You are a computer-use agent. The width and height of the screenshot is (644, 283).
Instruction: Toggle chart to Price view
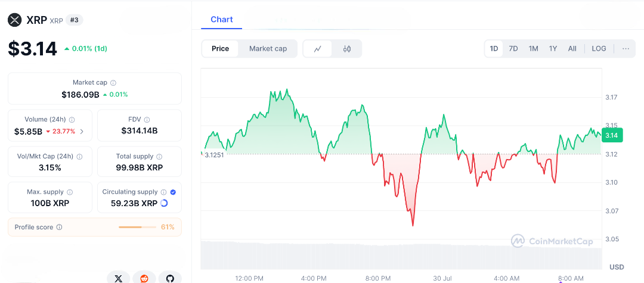click(x=220, y=49)
